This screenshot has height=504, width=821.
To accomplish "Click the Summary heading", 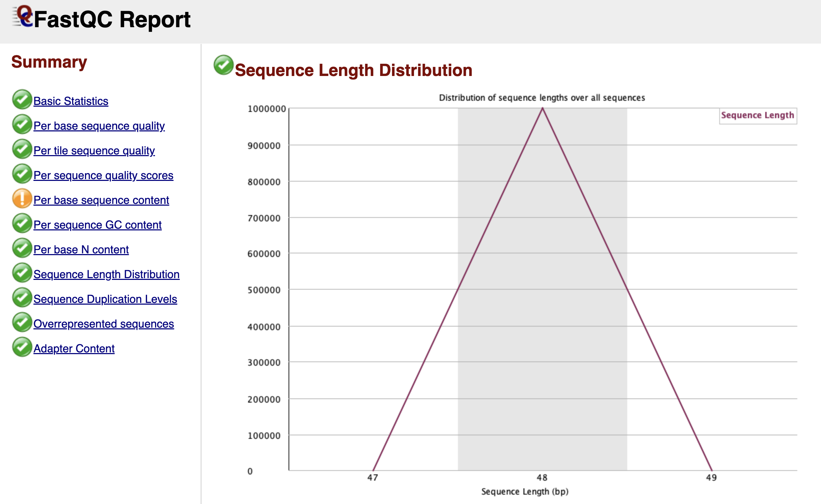I will [49, 62].
